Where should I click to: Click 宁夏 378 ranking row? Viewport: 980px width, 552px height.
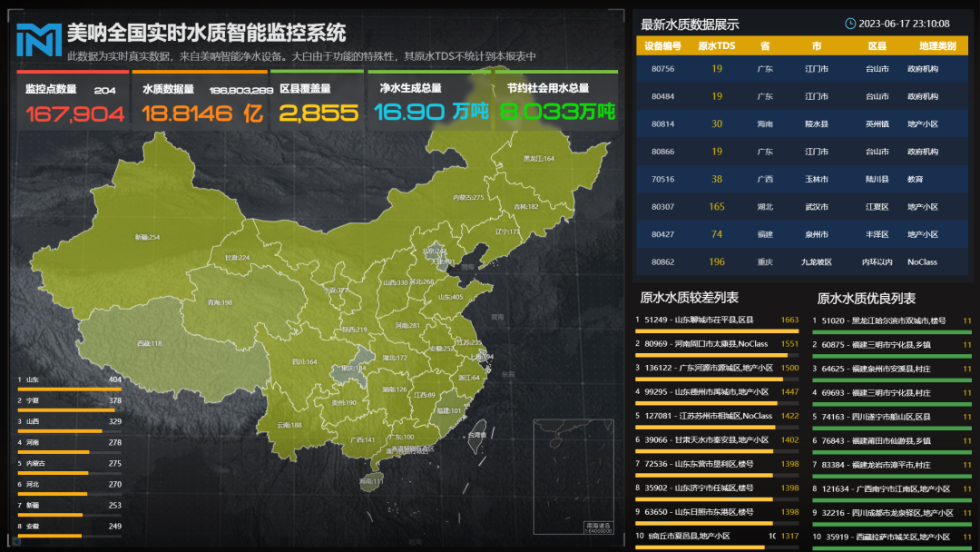pyautogui.click(x=69, y=404)
